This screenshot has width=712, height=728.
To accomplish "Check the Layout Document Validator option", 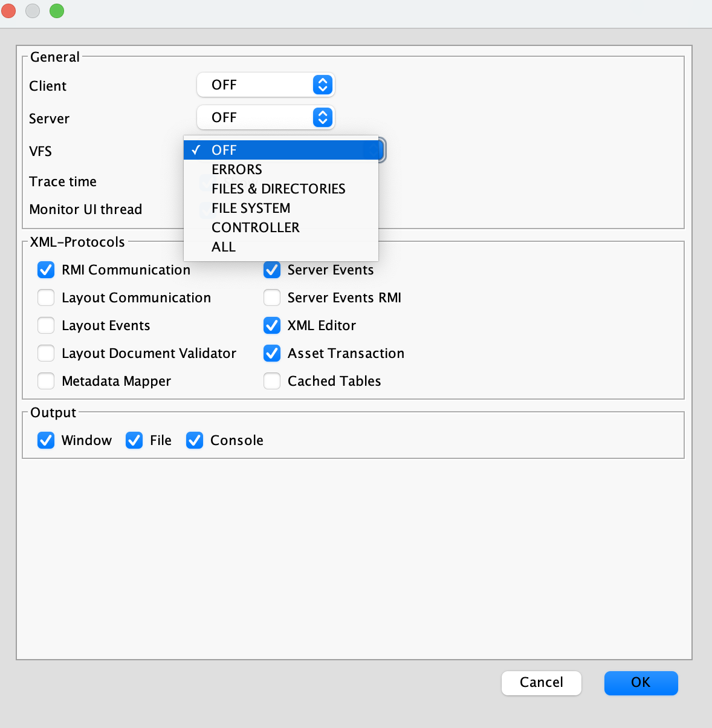I will pos(46,353).
